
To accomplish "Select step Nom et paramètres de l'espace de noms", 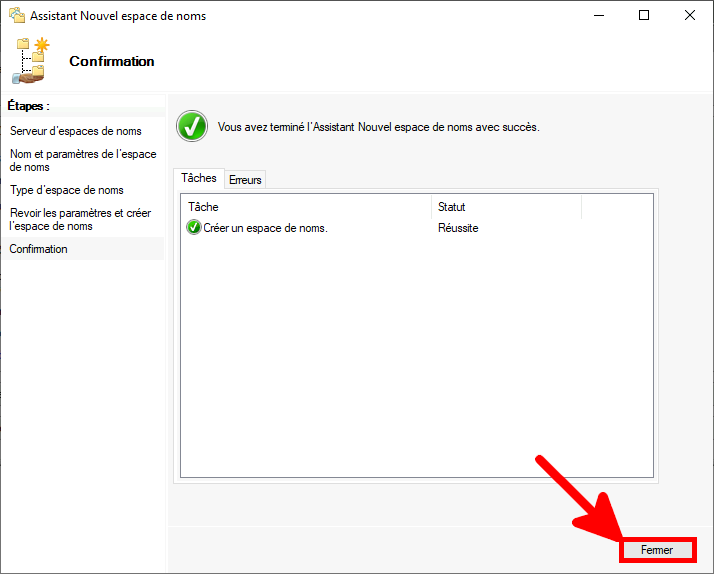I will pyautogui.click(x=83, y=160).
